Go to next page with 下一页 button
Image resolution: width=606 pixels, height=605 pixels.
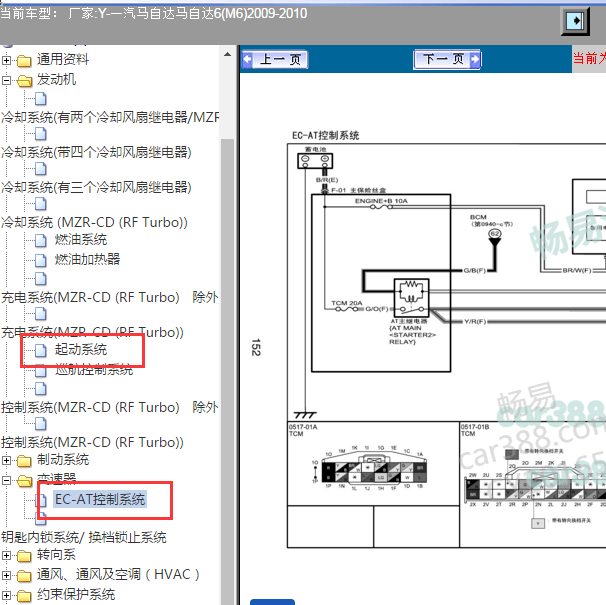[447, 60]
